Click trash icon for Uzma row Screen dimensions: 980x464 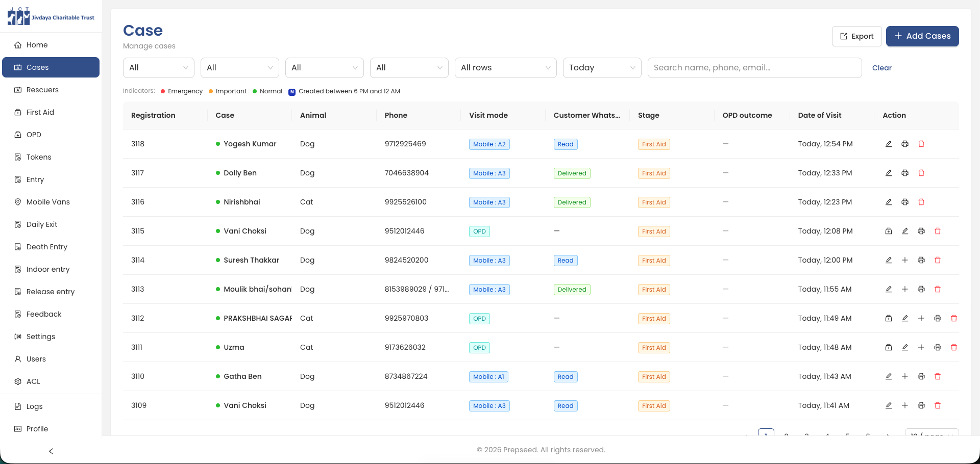tap(954, 347)
